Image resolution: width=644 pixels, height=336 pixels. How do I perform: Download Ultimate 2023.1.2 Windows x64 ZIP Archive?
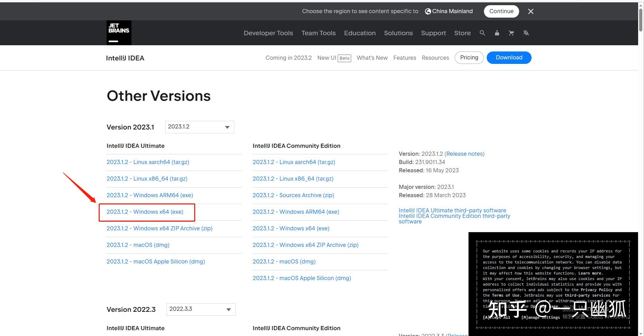(159, 228)
